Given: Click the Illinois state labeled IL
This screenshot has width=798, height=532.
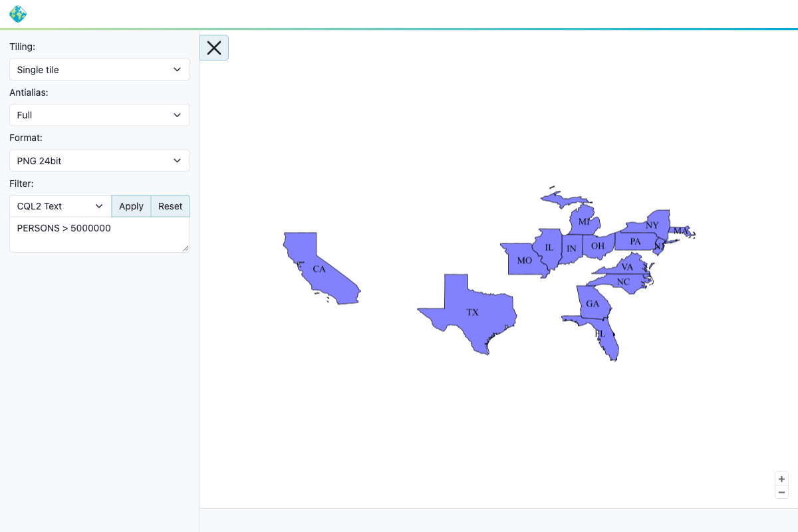Looking at the screenshot, I should 549,247.
